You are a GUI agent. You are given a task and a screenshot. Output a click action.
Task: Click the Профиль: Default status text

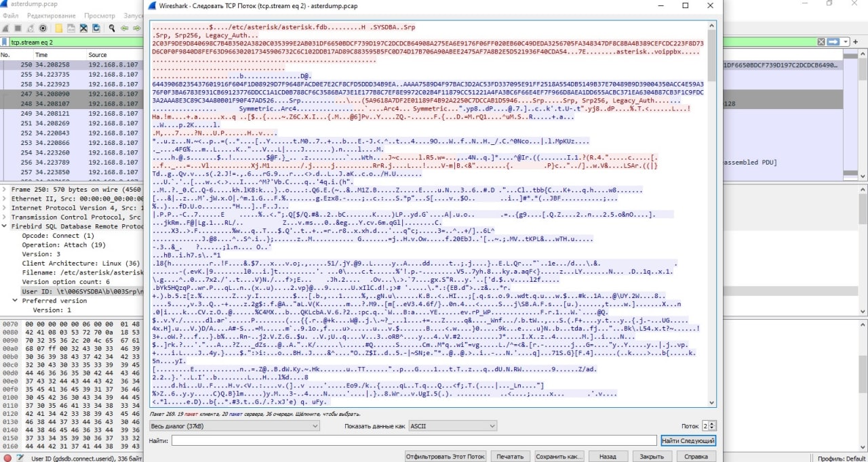click(x=841, y=458)
